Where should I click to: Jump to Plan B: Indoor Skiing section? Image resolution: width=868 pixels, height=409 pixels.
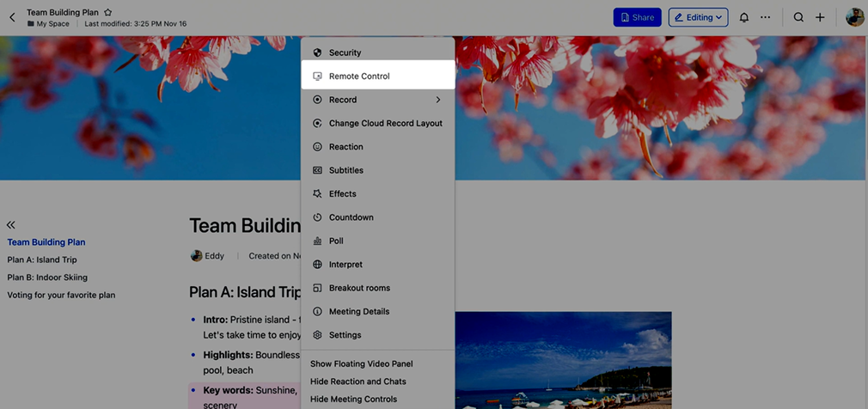47,278
